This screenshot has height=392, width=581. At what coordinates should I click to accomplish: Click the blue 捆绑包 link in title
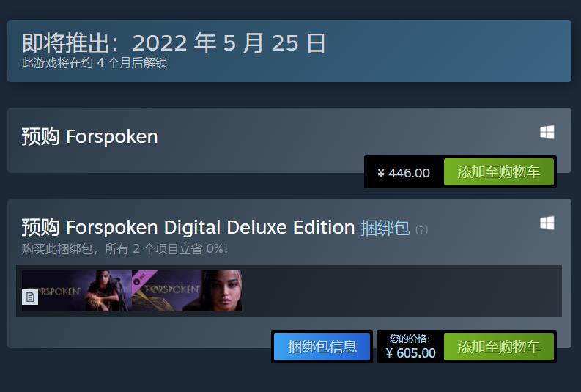(x=385, y=227)
